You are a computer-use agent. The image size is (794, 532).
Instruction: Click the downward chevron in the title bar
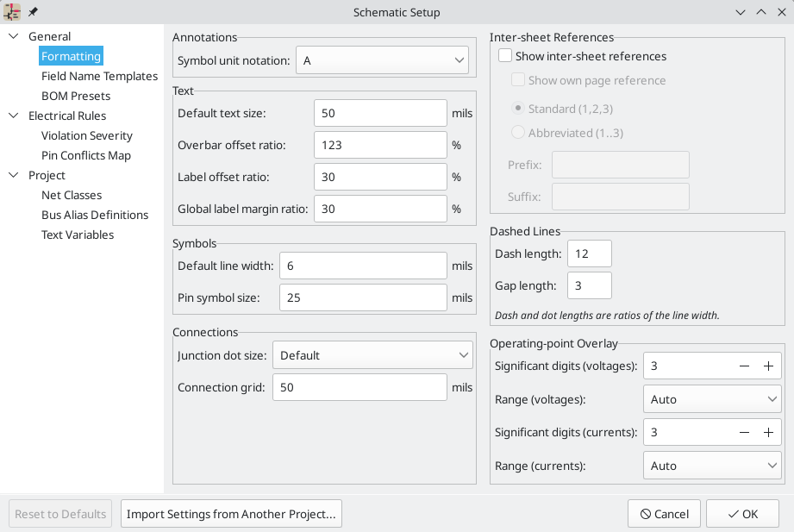point(740,12)
